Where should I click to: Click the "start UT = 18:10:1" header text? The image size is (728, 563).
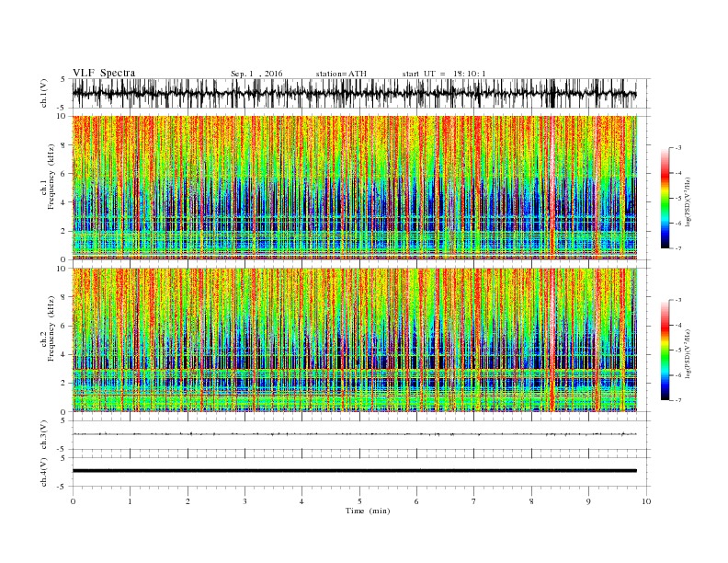[444, 74]
